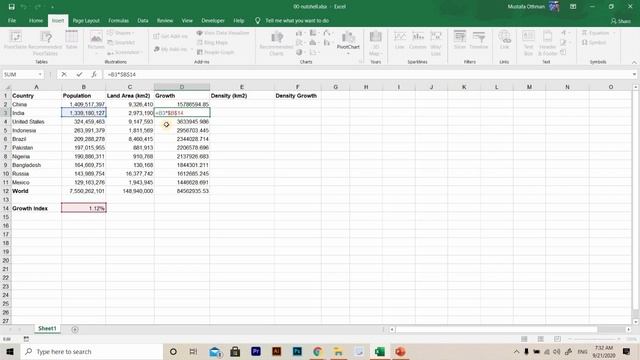Open Excel from the Windows taskbar
The image size is (640, 360).
click(380, 351)
